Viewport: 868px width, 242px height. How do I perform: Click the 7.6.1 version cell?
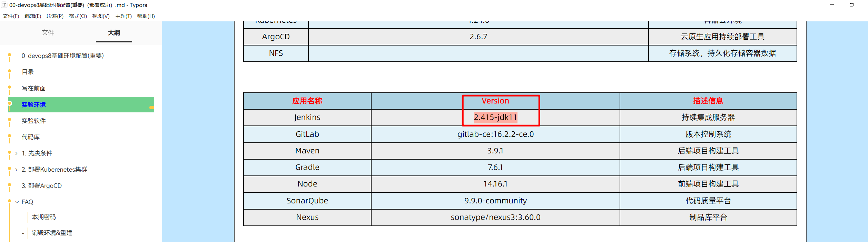tap(495, 167)
